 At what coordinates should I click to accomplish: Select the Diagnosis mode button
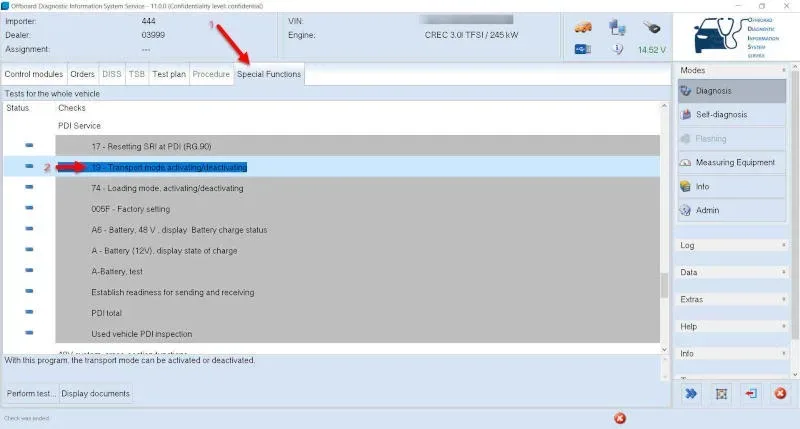[732, 91]
